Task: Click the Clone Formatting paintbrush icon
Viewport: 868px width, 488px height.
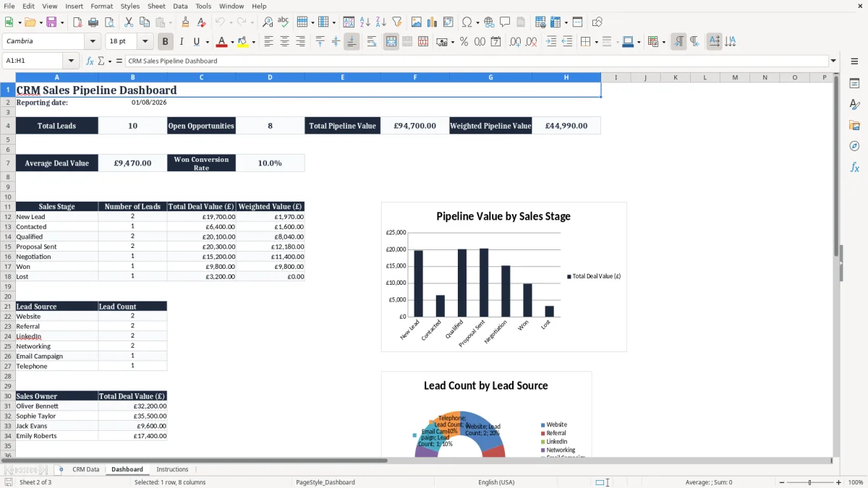Action: [185, 22]
